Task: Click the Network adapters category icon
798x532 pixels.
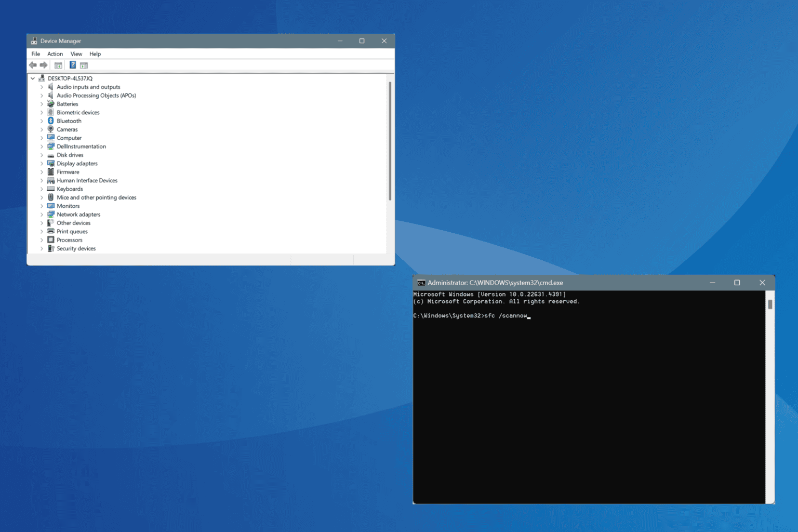Action: point(50,214)
